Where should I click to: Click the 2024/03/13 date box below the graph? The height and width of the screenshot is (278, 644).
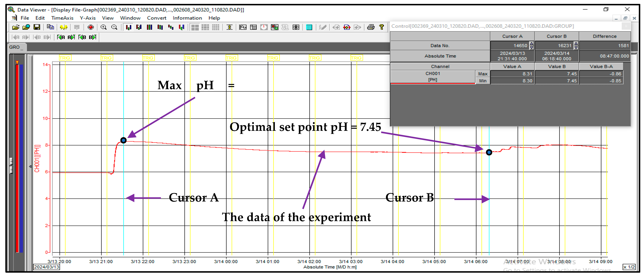point(47,267)
